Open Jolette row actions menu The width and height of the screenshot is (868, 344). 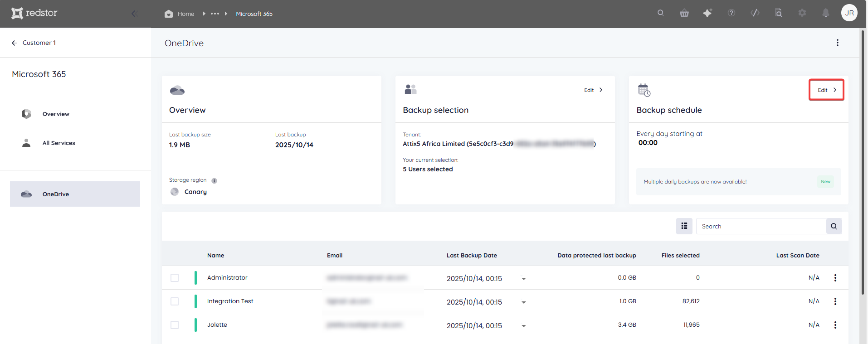click(x=835, y=325)
